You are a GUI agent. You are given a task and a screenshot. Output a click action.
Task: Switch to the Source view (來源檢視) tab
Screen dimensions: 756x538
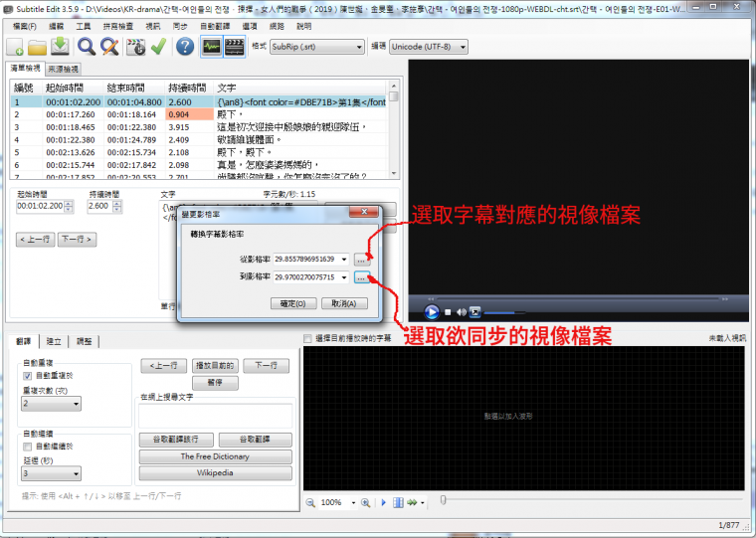pos(63,70)
